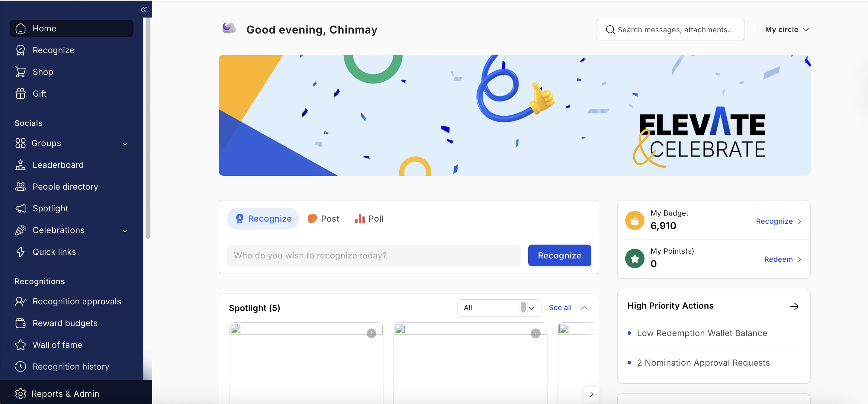
Task: Expand the Celebrations submenu chevron
Action: pyautogui.click(x=125, y=231)
